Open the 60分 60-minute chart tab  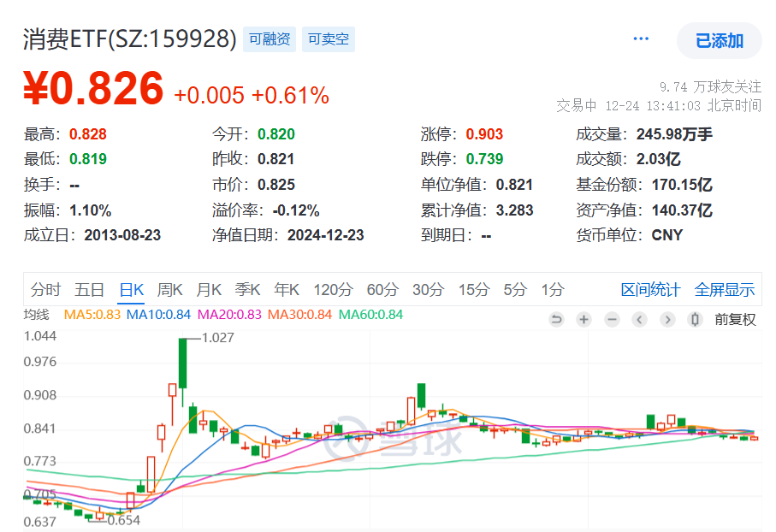[382, 290]
